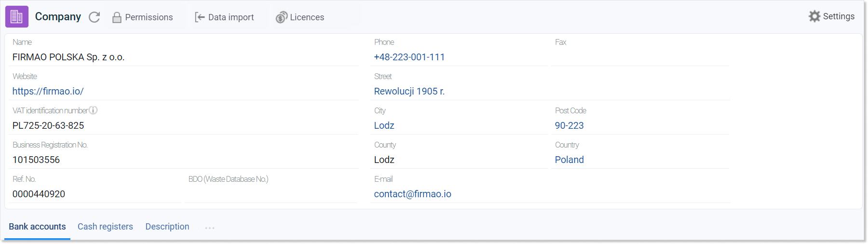Image resolution: width=868 pixels, height=244 pixels.
Task: Show VAT identification number info tooltip icon
Action: 93,110
